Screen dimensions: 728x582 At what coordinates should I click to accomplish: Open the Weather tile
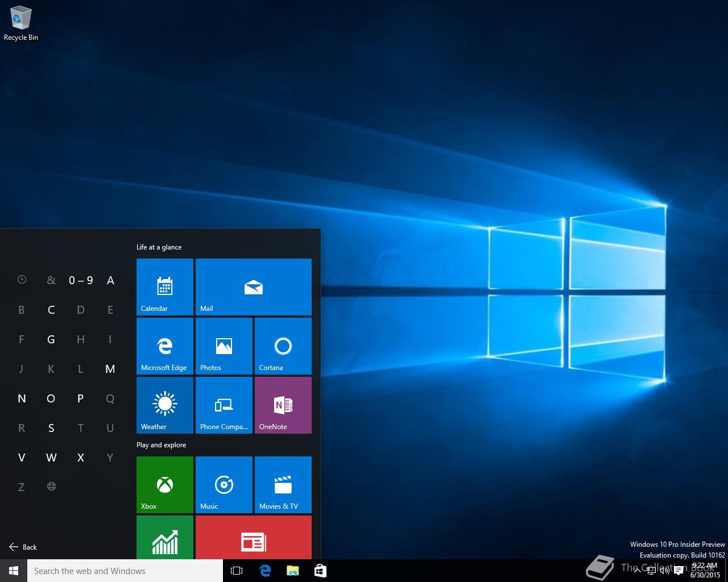[x=165, y=405]
